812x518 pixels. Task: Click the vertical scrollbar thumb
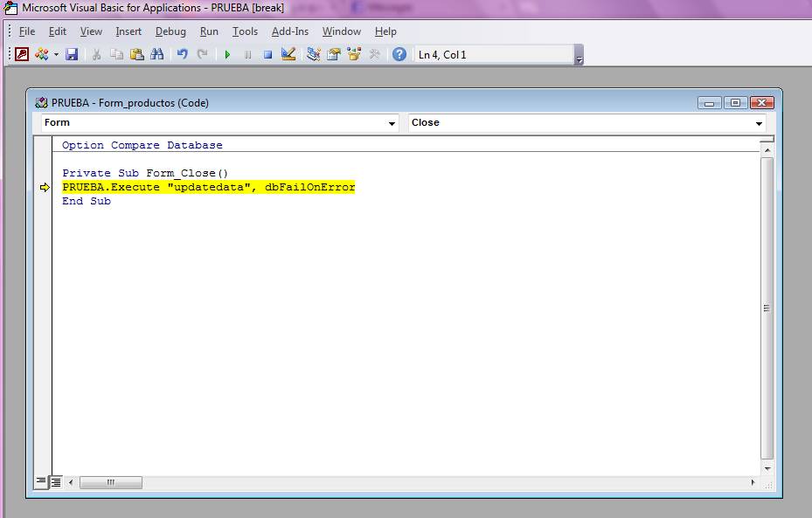pyautogui.click(x=767, y=307)
